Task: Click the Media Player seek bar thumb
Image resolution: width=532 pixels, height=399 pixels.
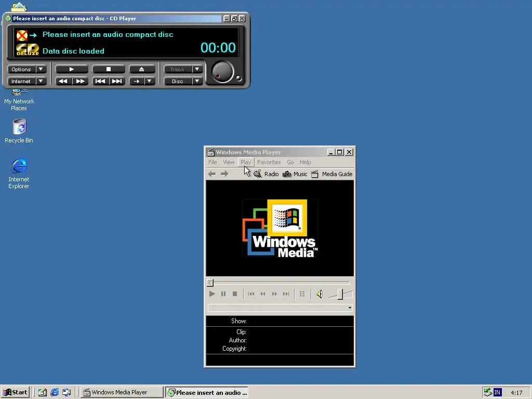Action: click(x=210, y=283)
